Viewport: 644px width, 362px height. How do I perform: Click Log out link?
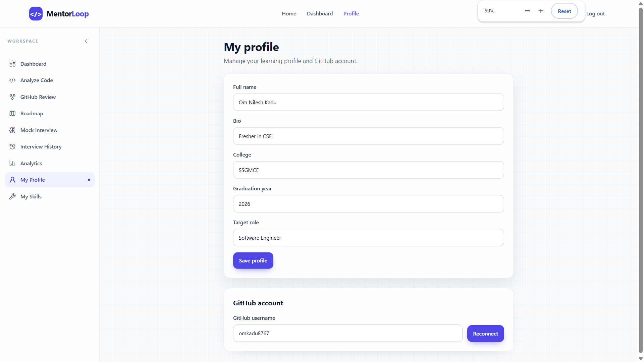pos(595,14)
